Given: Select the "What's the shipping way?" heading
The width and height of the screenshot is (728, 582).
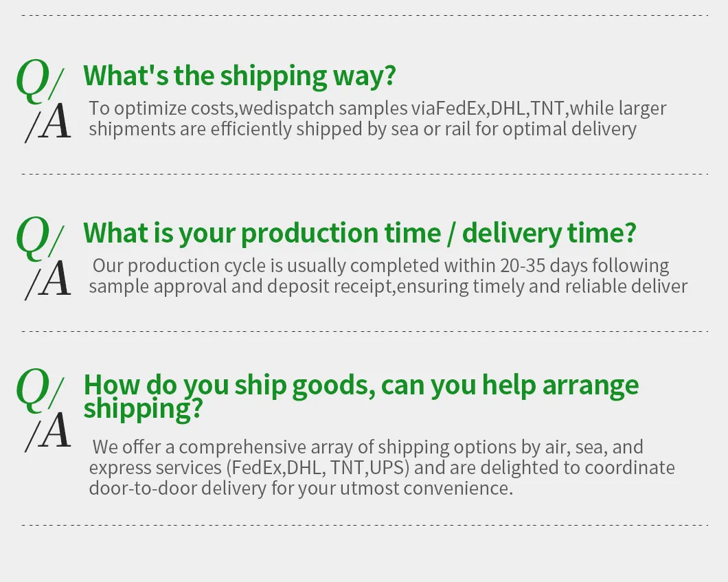Looking at the screenshot, I should pyautogui.click(x=240, y=76).
